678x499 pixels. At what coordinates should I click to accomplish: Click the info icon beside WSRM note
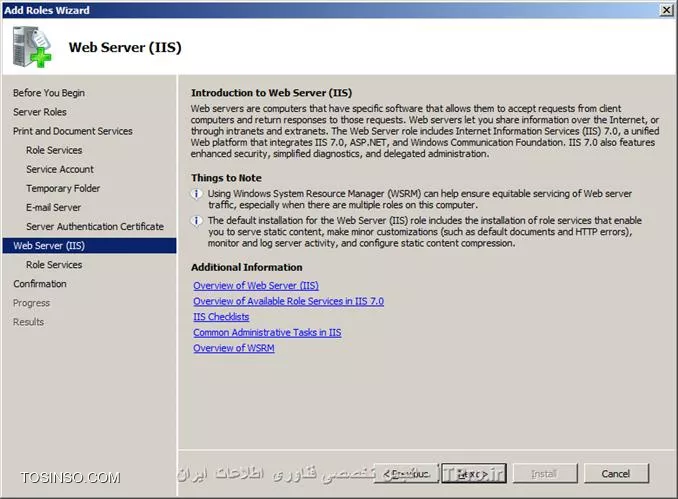click(x=196, y=194)
